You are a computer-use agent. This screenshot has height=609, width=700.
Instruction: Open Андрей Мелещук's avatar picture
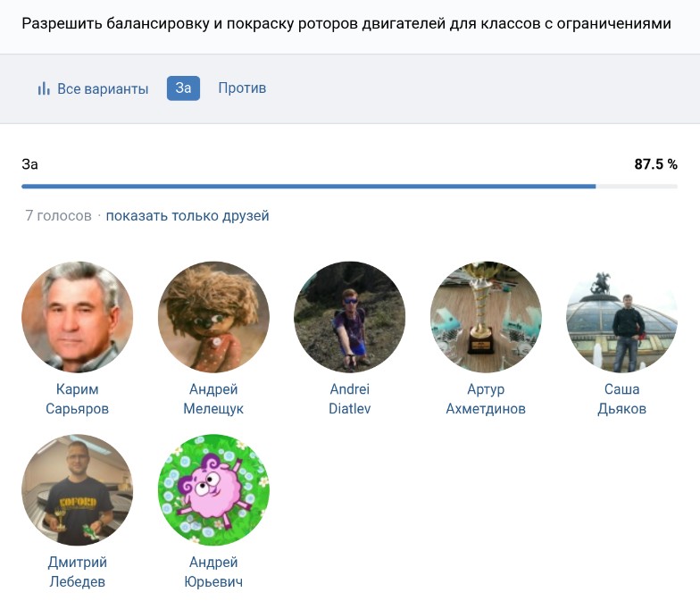(x=213, y=317)
